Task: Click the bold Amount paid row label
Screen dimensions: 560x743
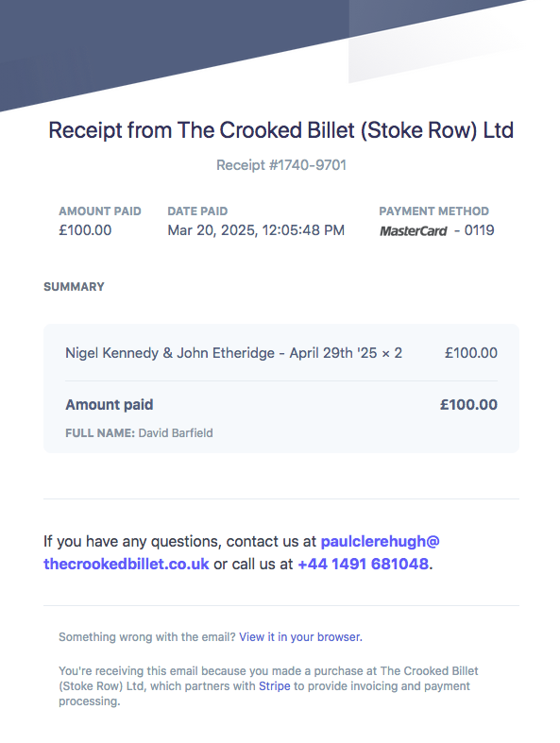Action: coord(109,405)
